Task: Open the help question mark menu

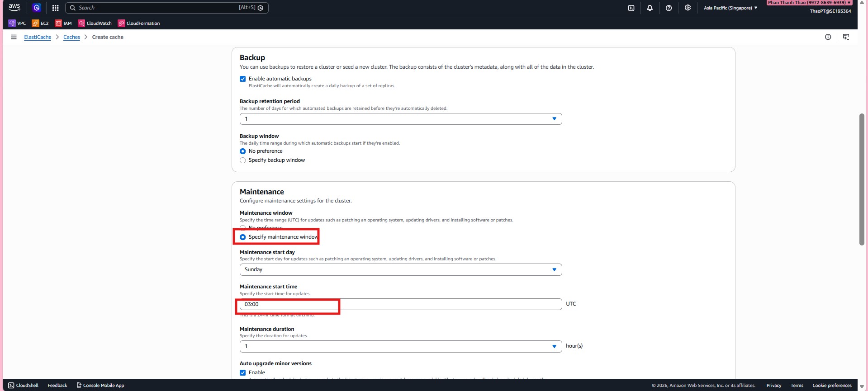Action: coord(669,8)
